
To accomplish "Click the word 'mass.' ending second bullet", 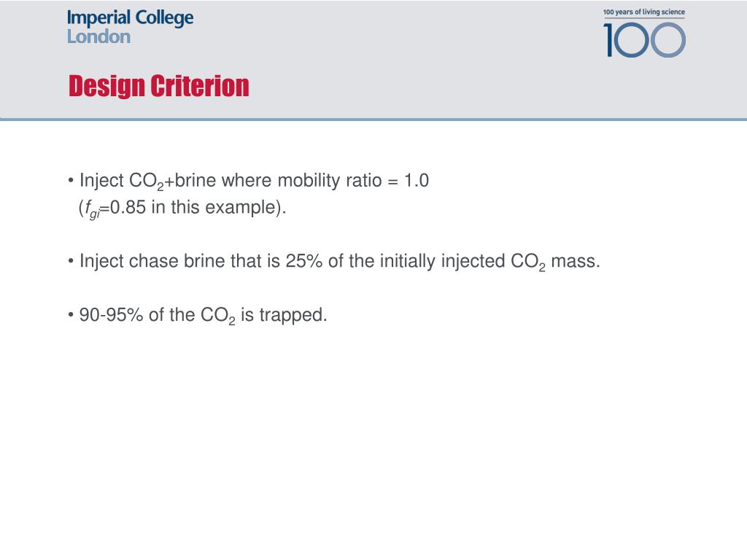I will [x=576, y=262].
